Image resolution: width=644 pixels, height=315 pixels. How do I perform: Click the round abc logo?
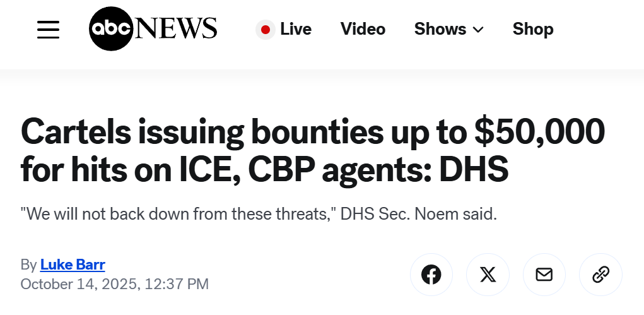111,29
